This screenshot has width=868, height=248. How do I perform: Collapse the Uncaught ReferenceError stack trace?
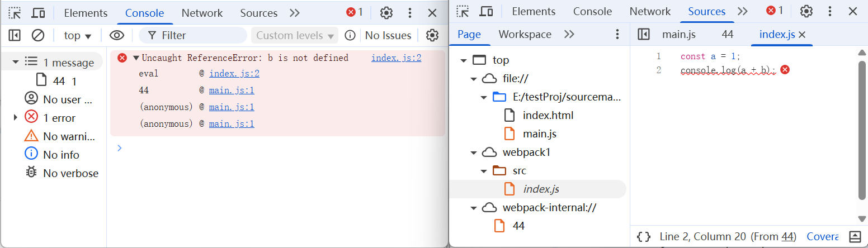135,58
